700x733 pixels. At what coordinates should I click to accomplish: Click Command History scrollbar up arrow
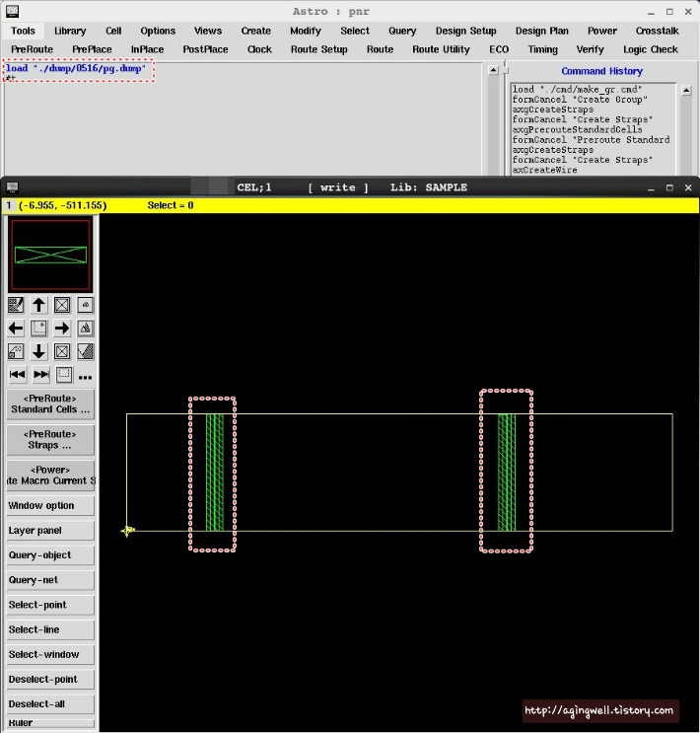tap(686, 91)
